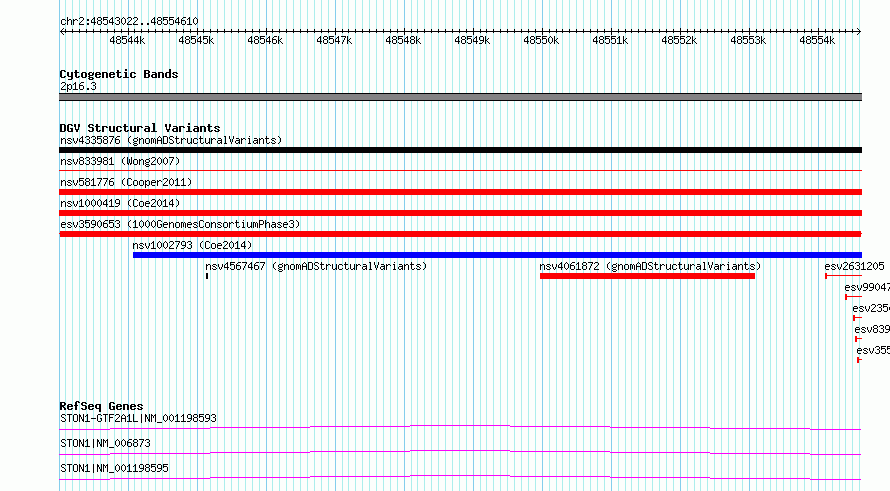Screen dimensions: 890x491
Task: Click the thin red nsv833981 variant line
Action: (460, 170)
